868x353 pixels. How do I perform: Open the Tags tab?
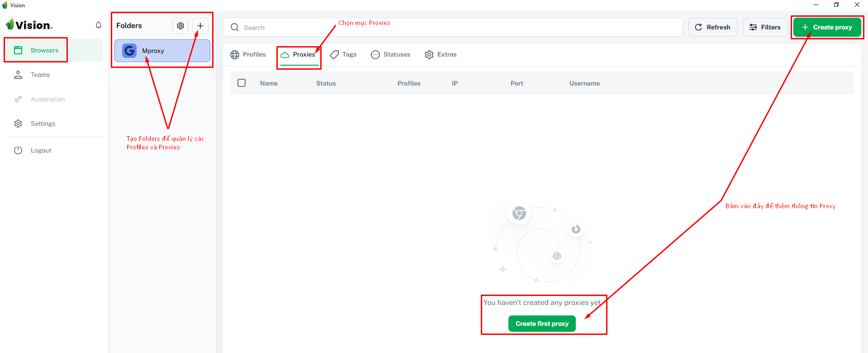[x=343, y=54]
